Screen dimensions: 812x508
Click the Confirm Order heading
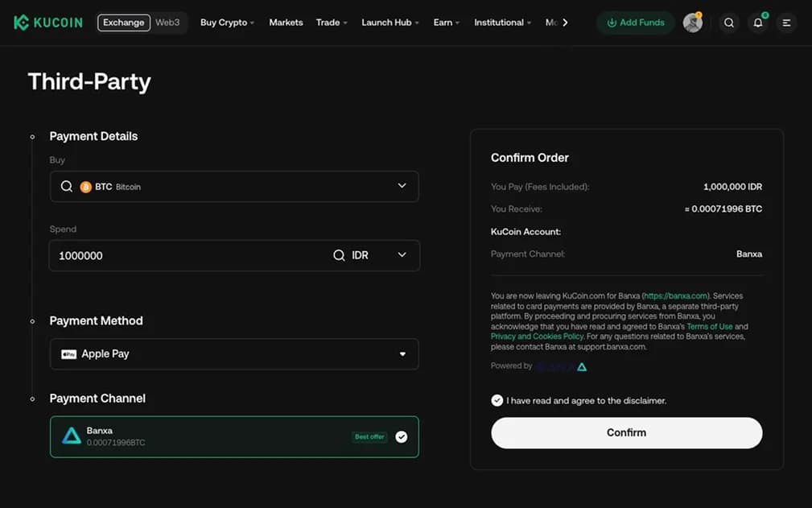530,158
